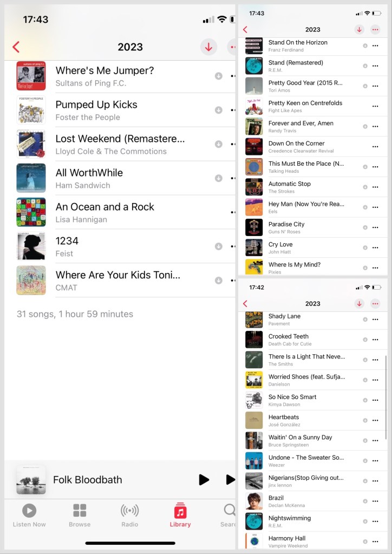The width and height of the screenshot is (392, 554).
Task: Download All WorthWhile by Ham Sandwich
Action: [x=218, y=178]
